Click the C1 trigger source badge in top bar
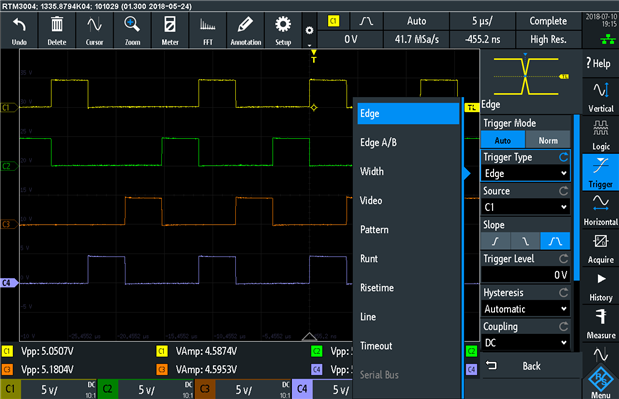The width and height of the screenshot is (619, 399). (x=334, y=21)
